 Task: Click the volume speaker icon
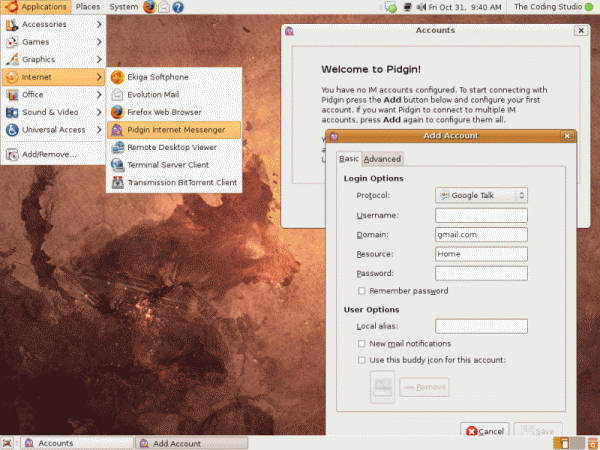point(421,7)
